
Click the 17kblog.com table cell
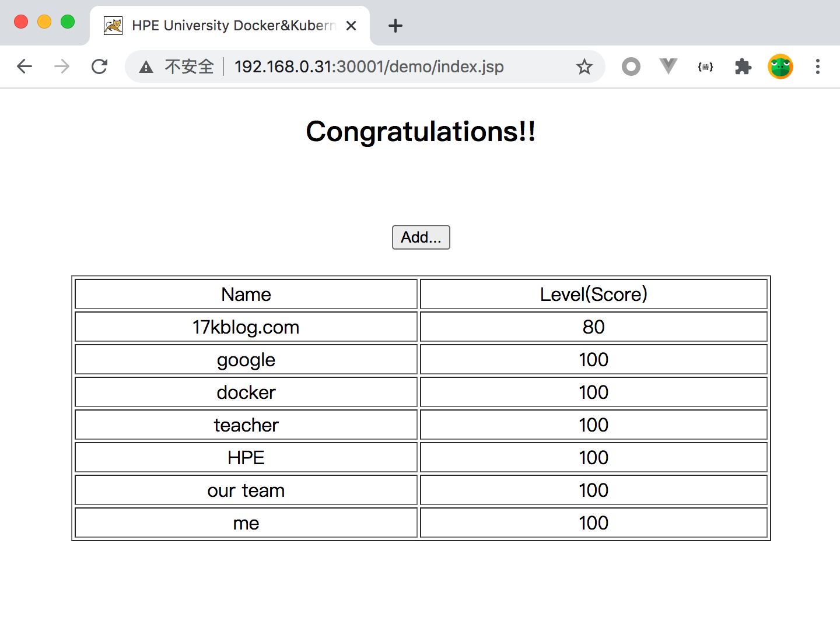(x=246, y=327)
